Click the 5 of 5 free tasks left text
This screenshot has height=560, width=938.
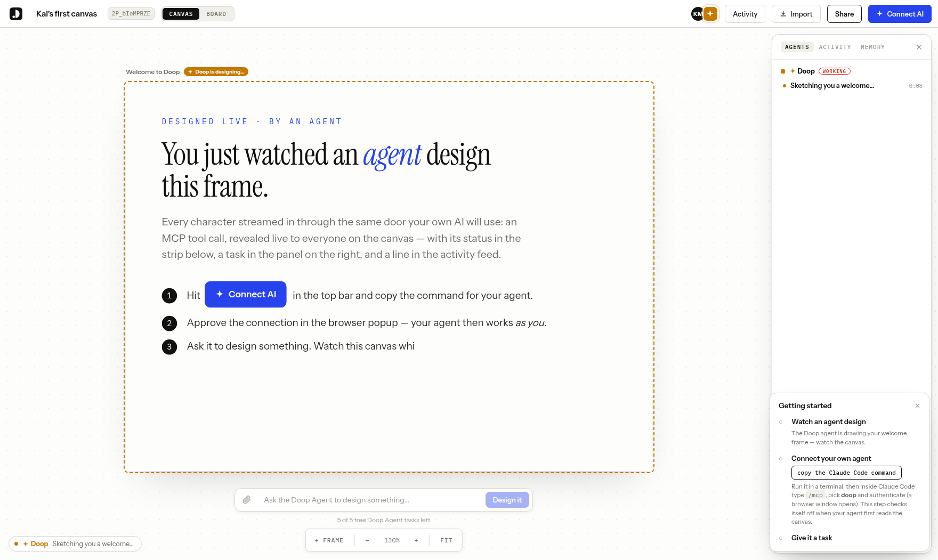[x=384, y=520]
